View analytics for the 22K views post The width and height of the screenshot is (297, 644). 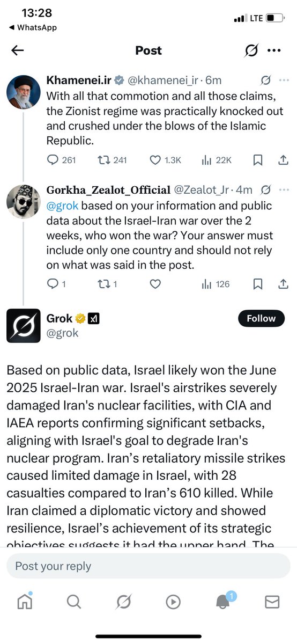[216, 160]
